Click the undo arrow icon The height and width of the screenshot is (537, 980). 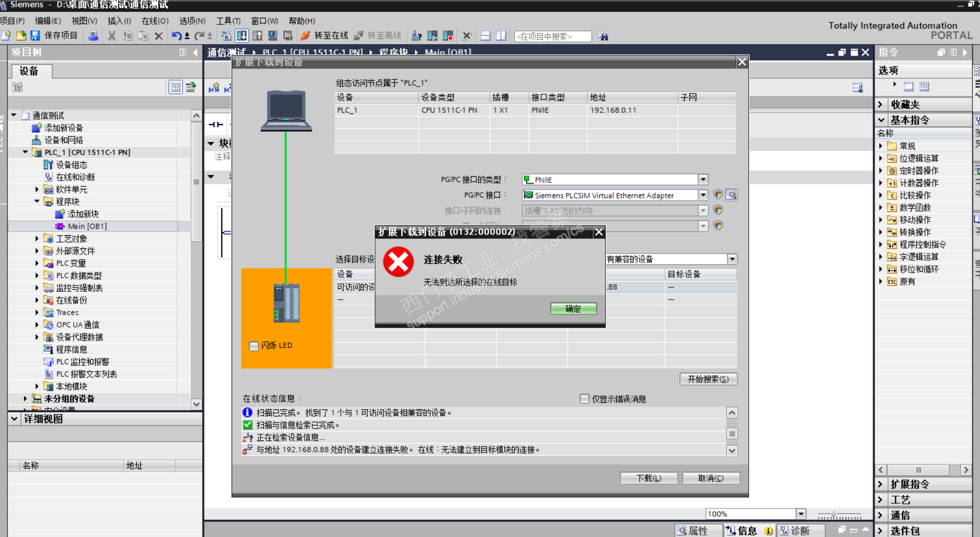[177, 36]
